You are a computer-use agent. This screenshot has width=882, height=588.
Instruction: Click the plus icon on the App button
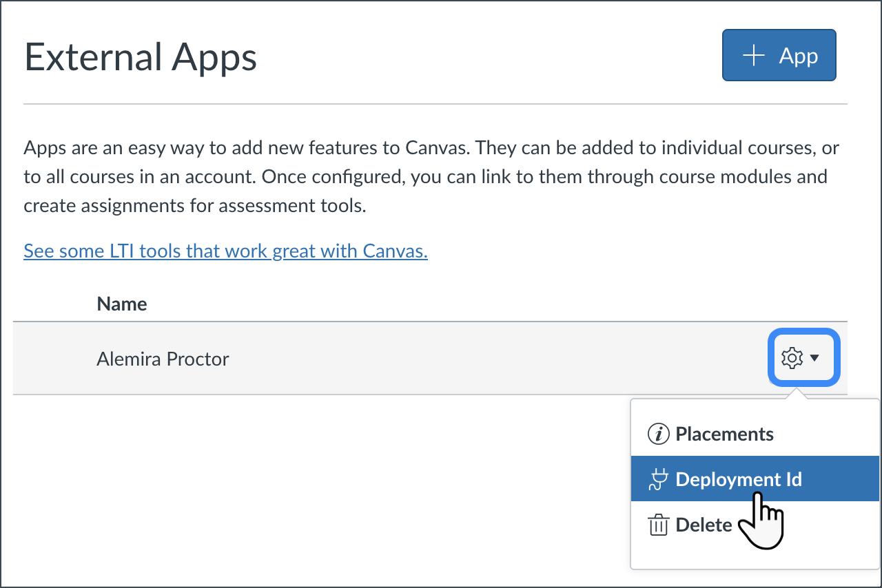point(755,56)
